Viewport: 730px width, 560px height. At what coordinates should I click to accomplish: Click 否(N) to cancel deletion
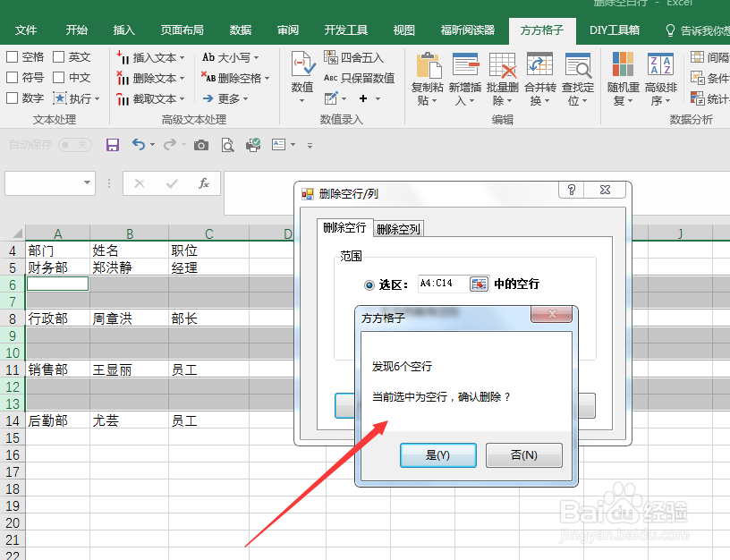click(x=523, y=455)
